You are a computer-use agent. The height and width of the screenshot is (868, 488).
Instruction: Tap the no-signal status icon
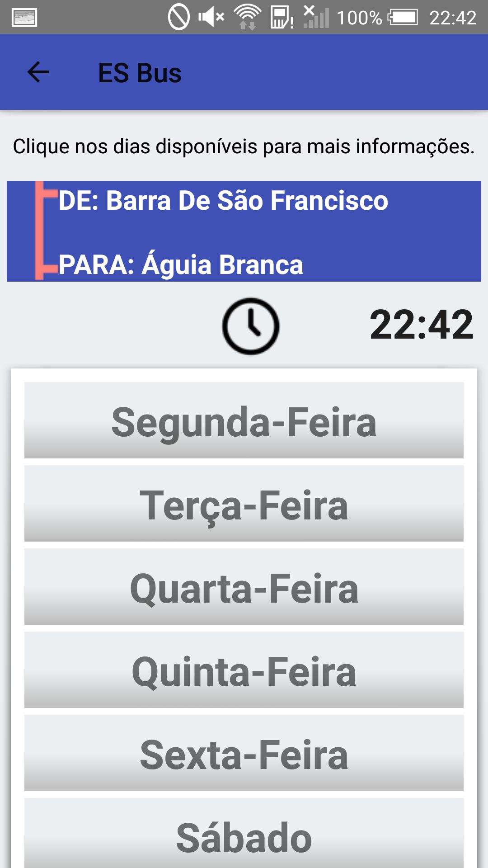pyautogui.click(x=316, y=17)
